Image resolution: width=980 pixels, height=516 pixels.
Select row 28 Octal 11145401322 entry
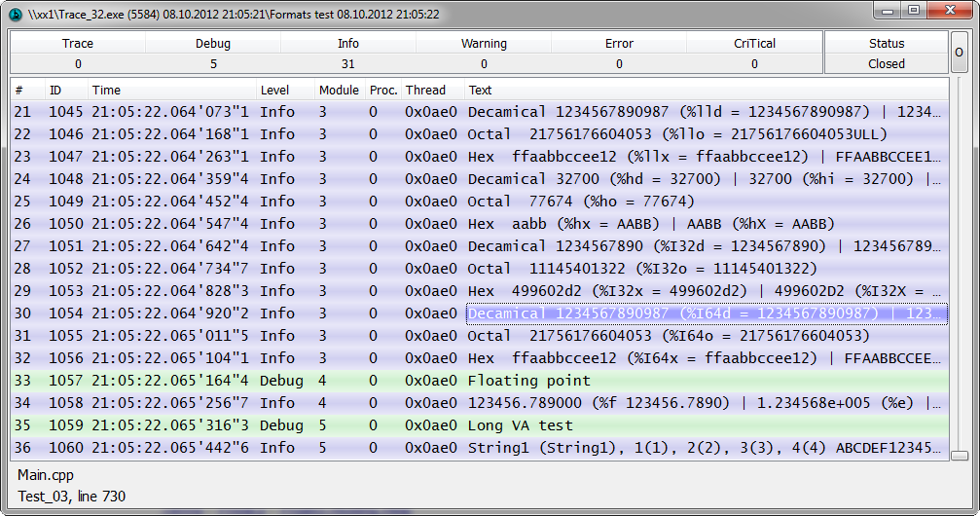[x=480, y=269]
